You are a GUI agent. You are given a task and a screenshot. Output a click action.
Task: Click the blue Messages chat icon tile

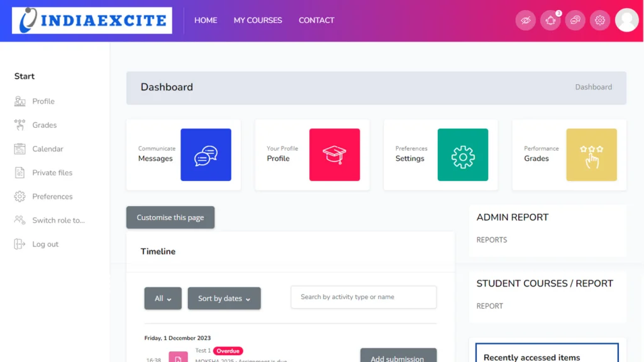(206, 155)
